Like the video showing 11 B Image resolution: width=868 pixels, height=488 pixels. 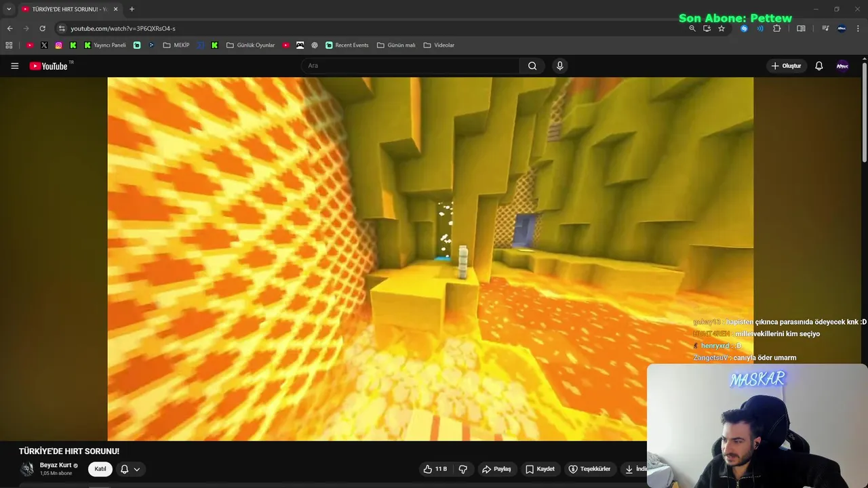[x=435, y=469]
